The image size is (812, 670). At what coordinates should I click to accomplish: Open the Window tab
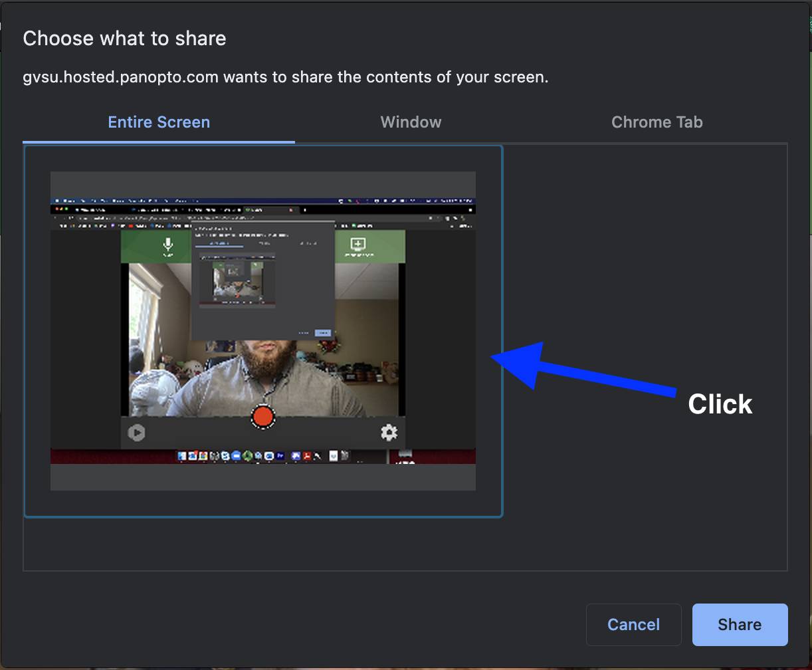tap(411, 122)
